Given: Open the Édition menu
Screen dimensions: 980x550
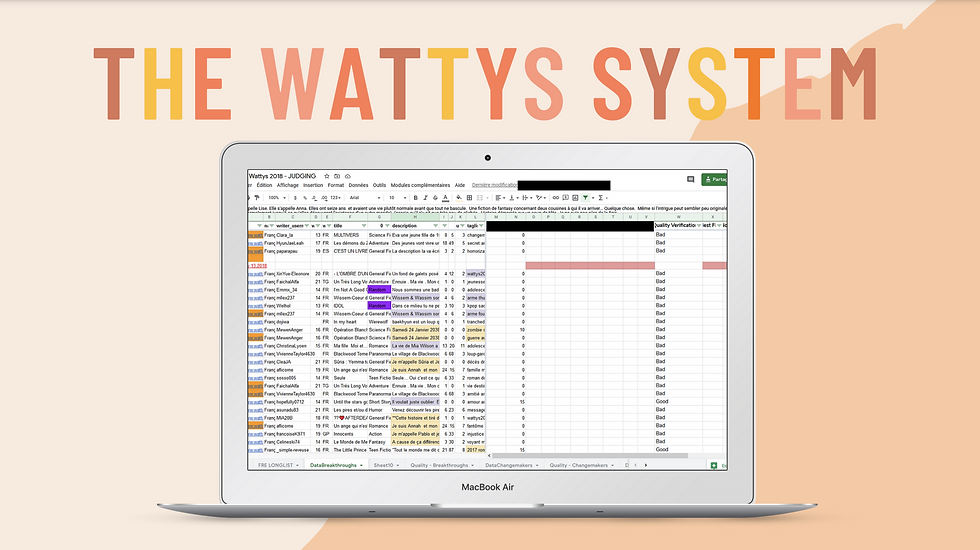Looking at the screenshot, I should point(264,185).
